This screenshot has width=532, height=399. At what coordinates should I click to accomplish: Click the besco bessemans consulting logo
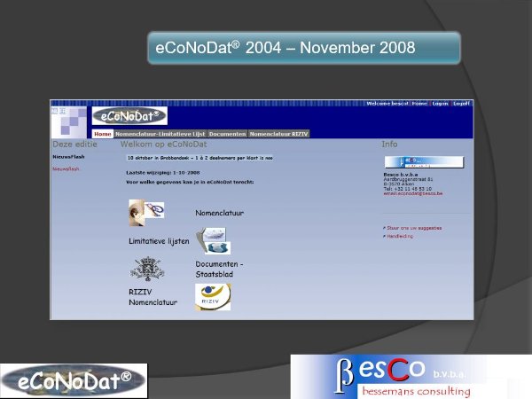point(411,377)
